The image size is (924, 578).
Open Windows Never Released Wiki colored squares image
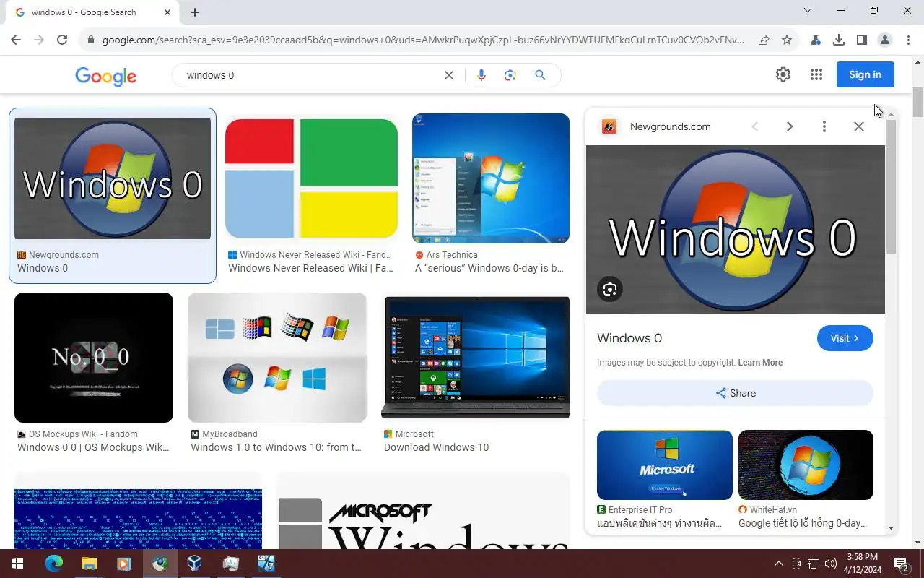tap(311, 178)
